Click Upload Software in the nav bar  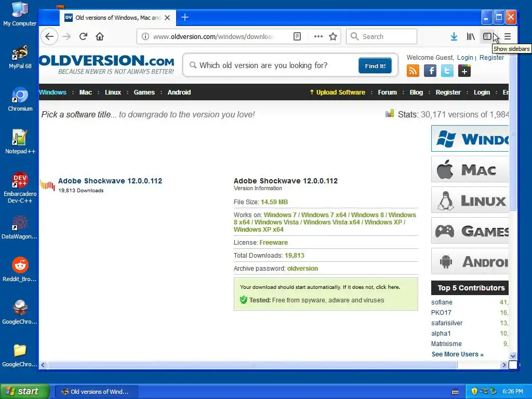pos(337,92)
